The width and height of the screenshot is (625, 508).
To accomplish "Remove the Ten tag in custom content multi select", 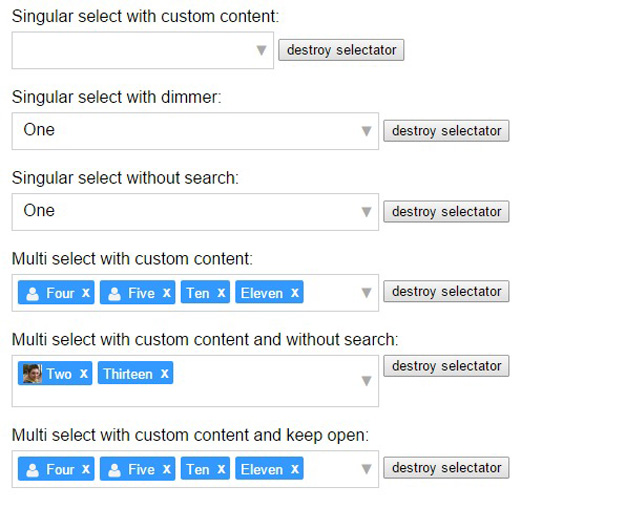I will point(221,293).
